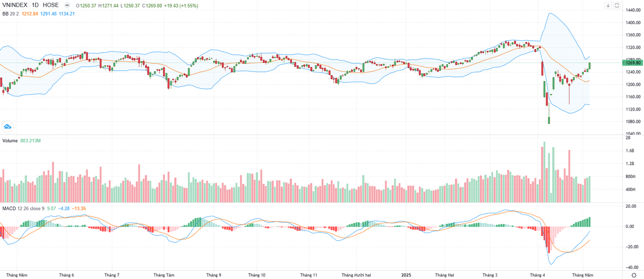Click the 2025 year marker on time axis
The image size is (644, 279).
coord(407,275)
